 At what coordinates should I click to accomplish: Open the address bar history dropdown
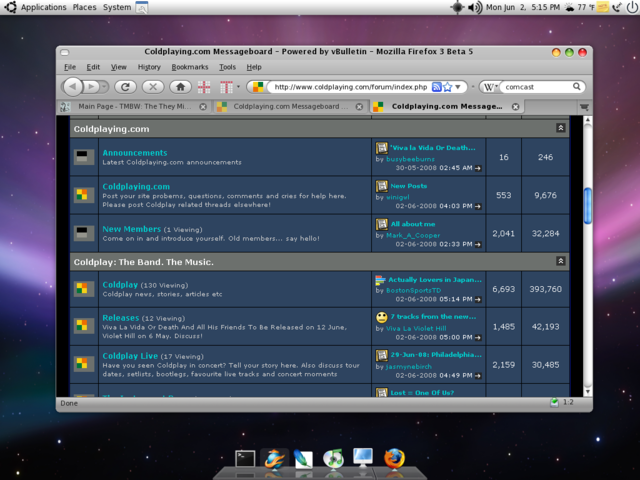point(458,87)
